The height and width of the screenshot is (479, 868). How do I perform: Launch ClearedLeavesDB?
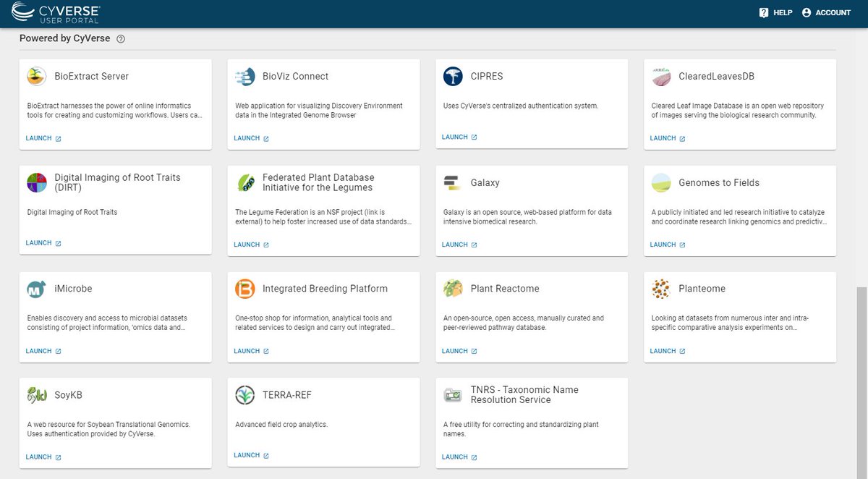point(668,138)
